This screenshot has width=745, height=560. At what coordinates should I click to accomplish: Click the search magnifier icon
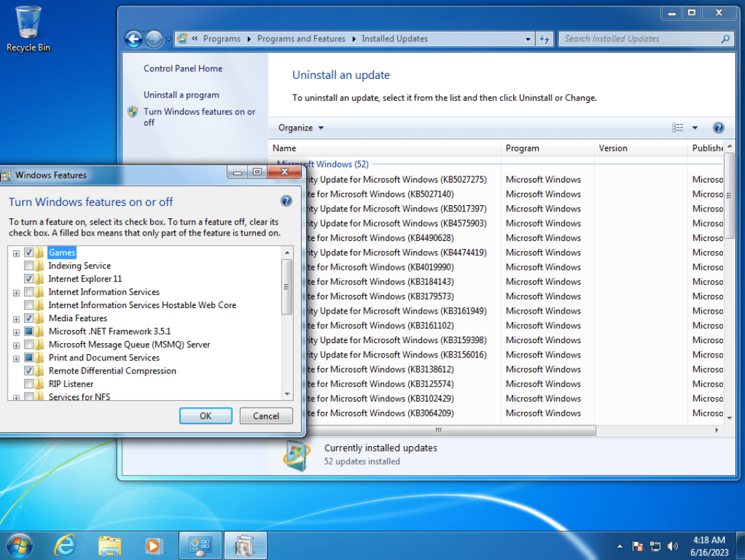point(725,39)
